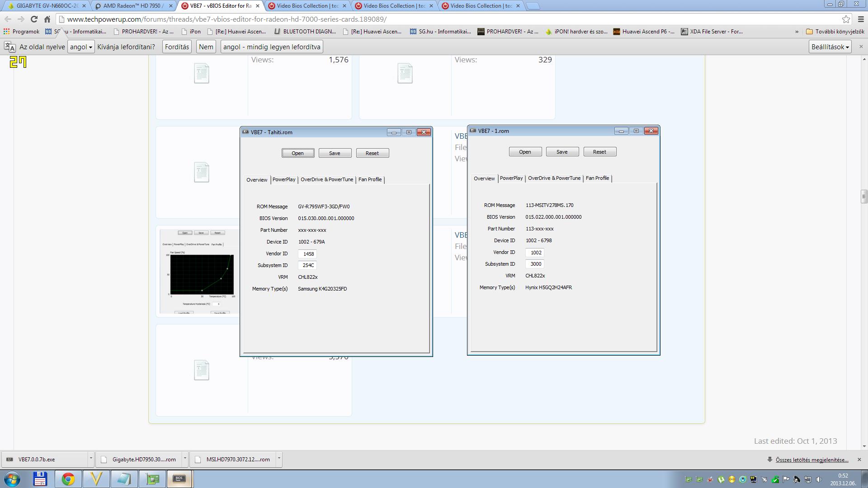The height and width of the screenshot is (488, 868).
Task: Open the new tab button
Action: [x=533, y=6]
